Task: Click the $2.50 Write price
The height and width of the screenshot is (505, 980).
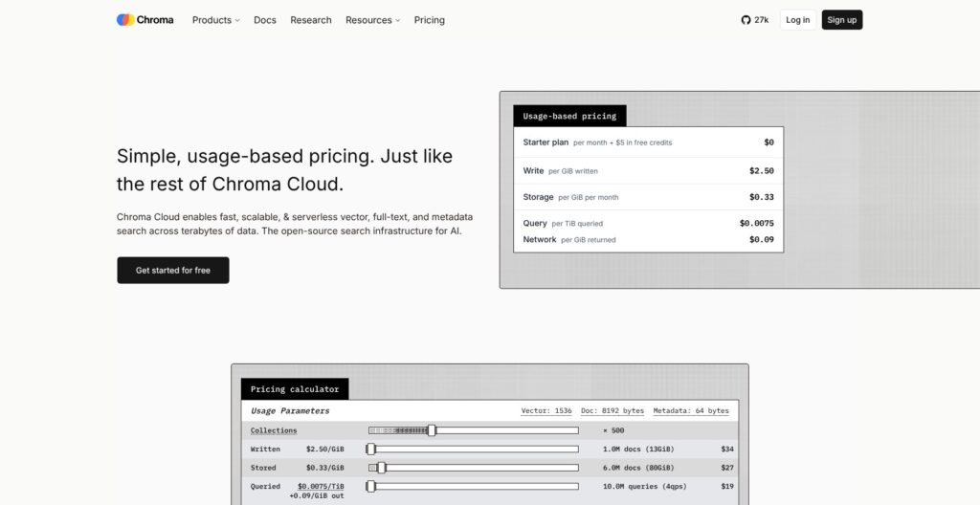Action: pyautogui.click(x=761, y=170)
